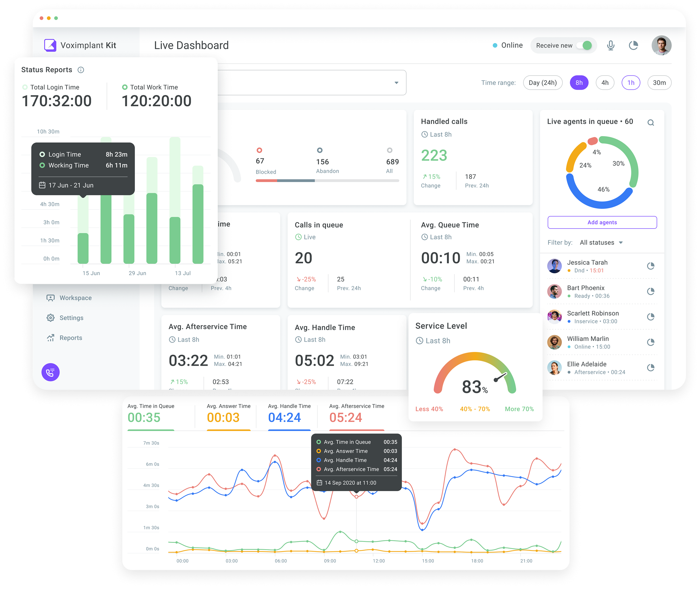Select the 1h time range
This screenshot has height=589, width=700.
(631, 83)
